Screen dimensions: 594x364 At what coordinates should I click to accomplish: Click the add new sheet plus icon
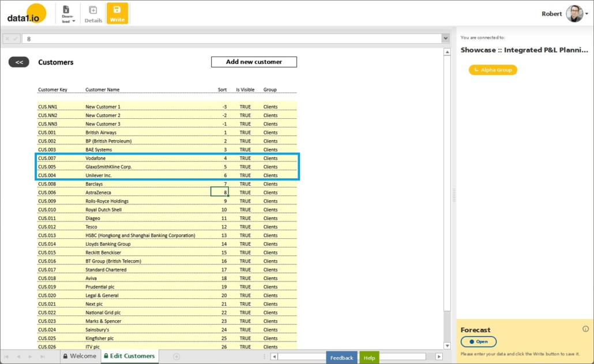pyautogui.click(x=176, y=357)
